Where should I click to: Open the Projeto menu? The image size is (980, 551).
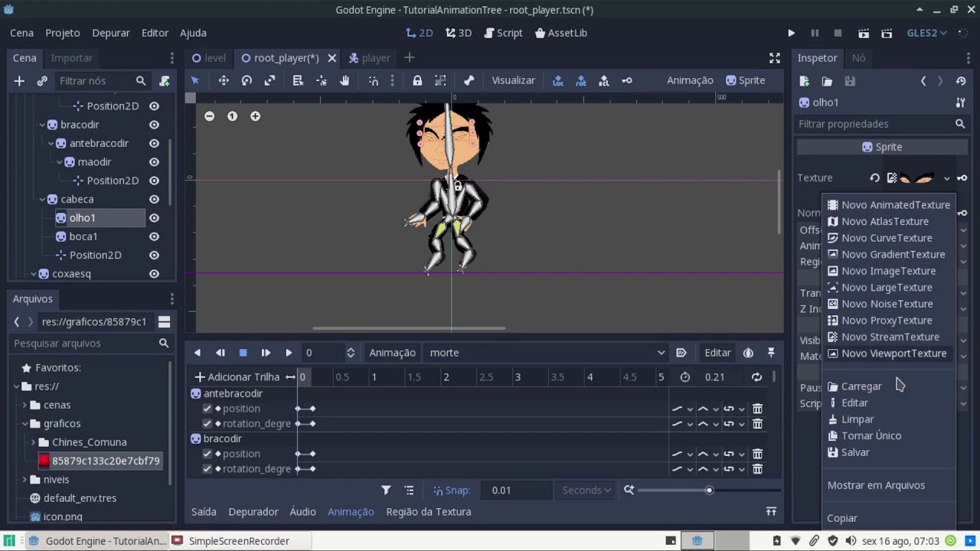coord(63,33)
